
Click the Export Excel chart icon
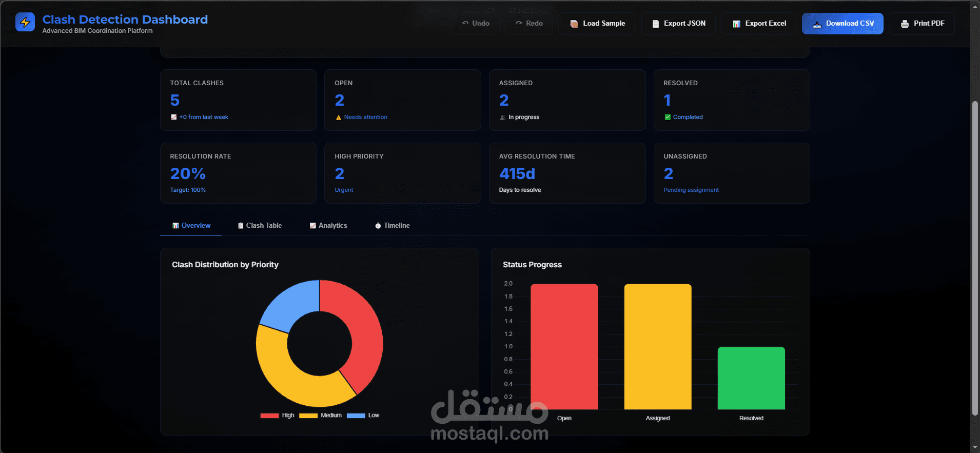[736, 24]
